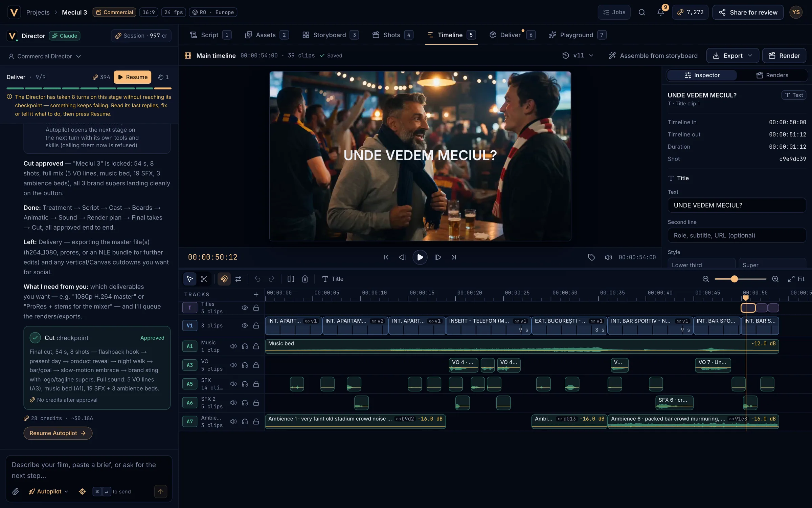Switch to the Renders panel tab
The width and height of the screenshot is (812, 508).
tap(772, 75)
